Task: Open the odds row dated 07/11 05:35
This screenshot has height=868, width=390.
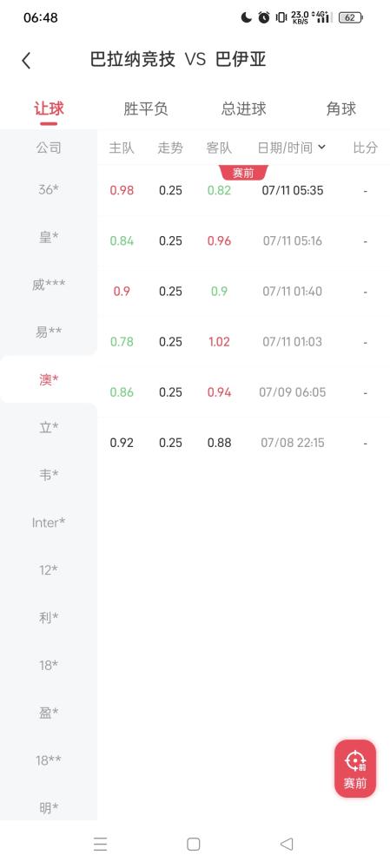Action: point(244,190)
